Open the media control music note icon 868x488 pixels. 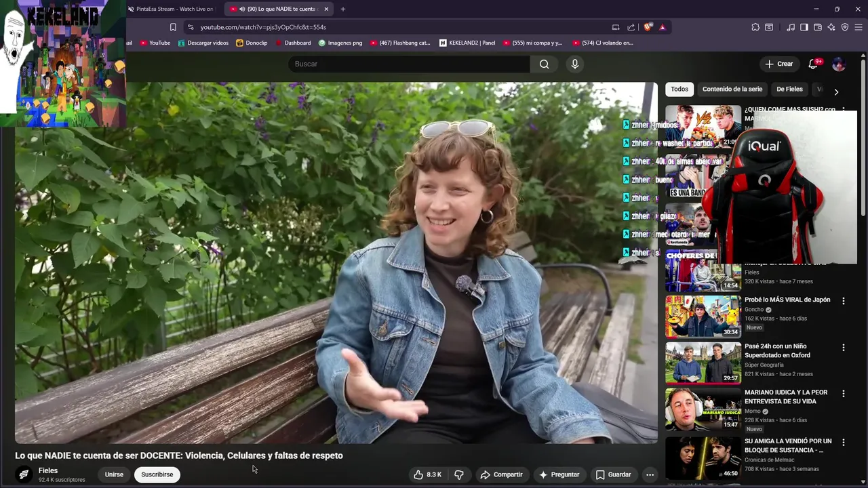pos(791,27)
